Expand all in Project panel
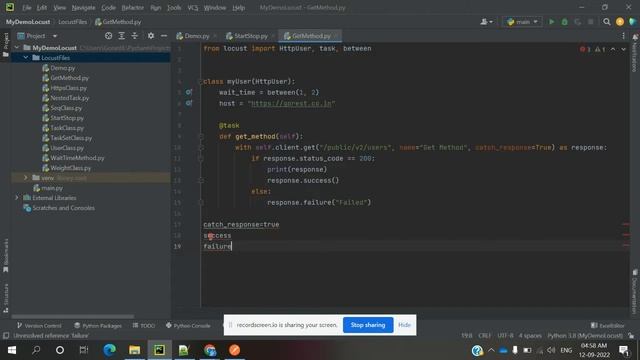This screenshot has height=360, width=640. (x=121, y=36)
